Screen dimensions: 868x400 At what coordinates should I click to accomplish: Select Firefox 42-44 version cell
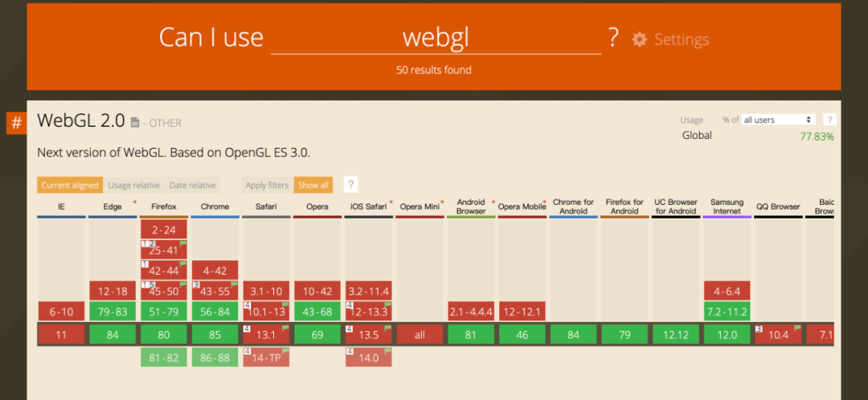click(x=164, y=271)
